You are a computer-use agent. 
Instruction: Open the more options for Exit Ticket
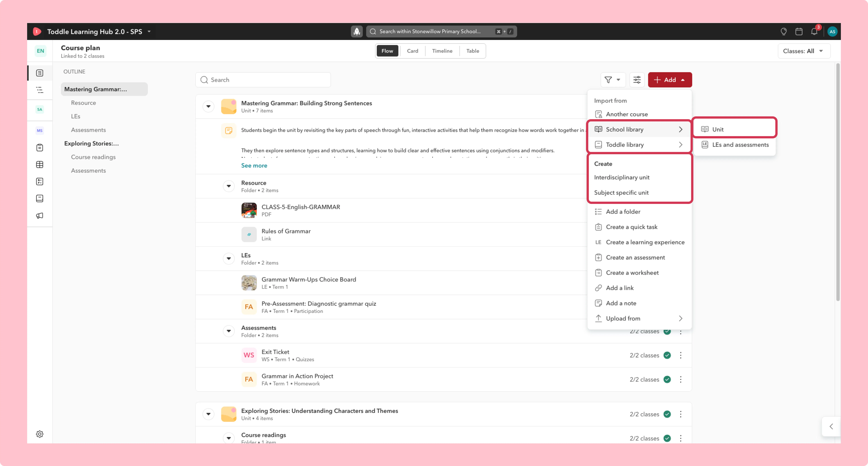point(681,355)
